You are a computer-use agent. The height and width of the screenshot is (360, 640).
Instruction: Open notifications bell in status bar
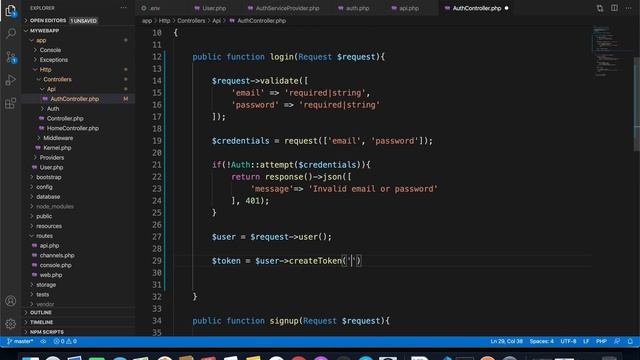630,341
